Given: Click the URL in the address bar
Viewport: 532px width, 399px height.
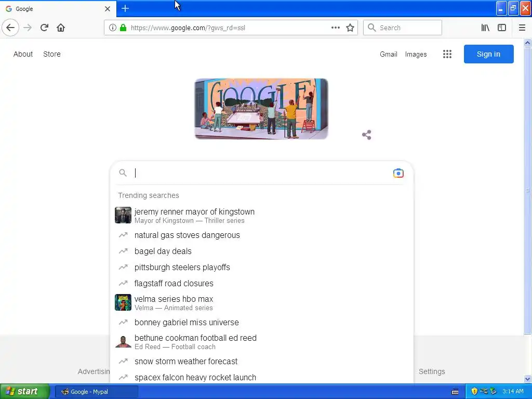Looking at the screenshot, I should point(188,28).
